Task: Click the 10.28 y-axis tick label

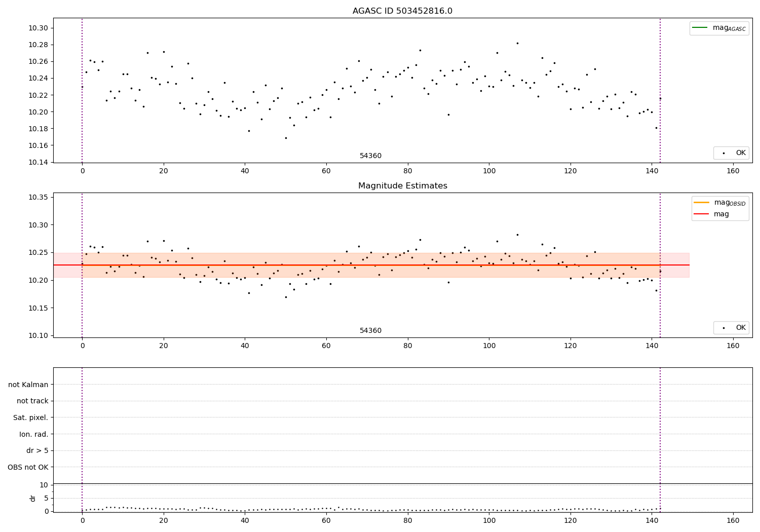Action: point(39,45)
